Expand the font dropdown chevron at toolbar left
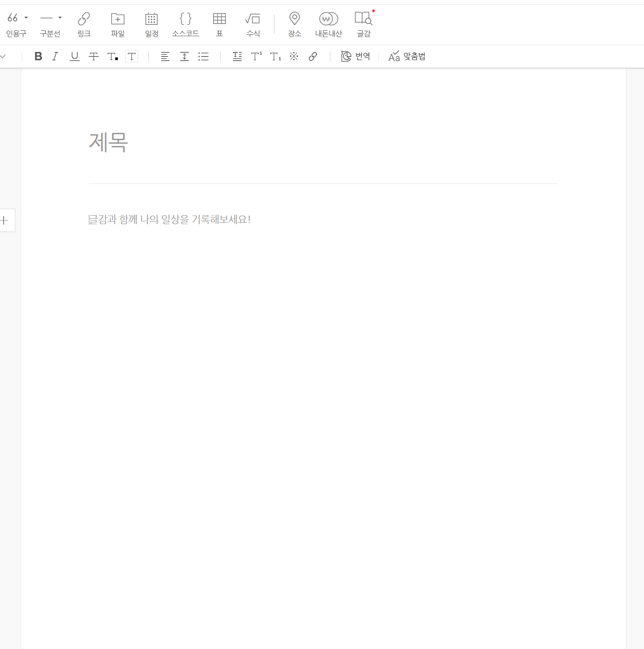This screenshot has height=649, width=644. click(3, 56)
